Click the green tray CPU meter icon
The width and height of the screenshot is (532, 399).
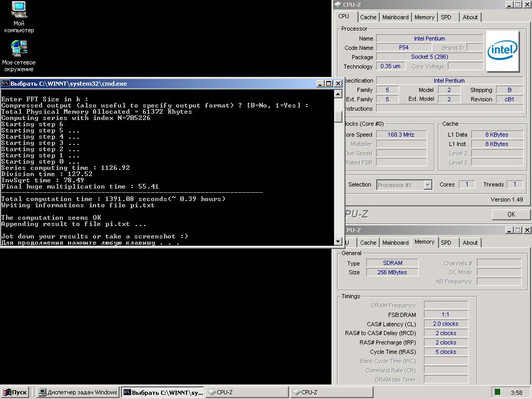(498, 392)
